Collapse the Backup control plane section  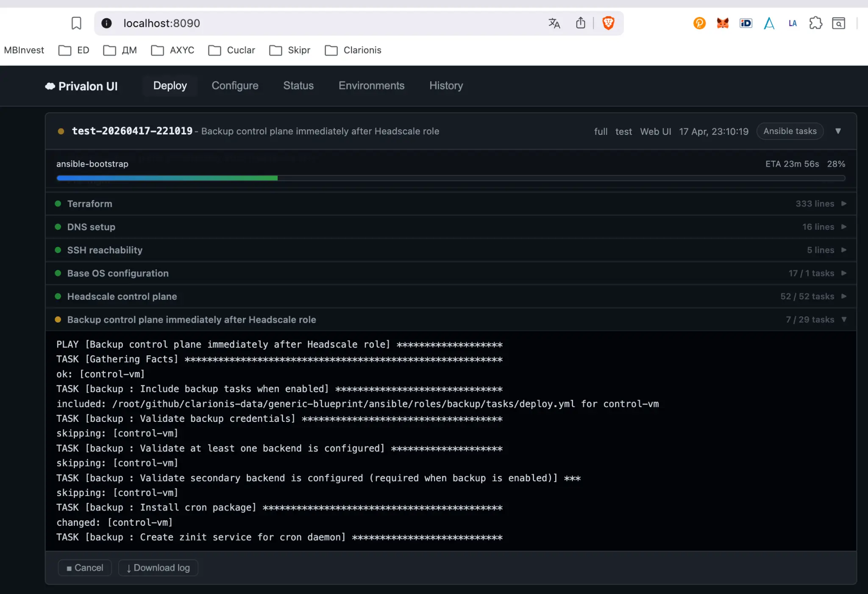point(843,319)
